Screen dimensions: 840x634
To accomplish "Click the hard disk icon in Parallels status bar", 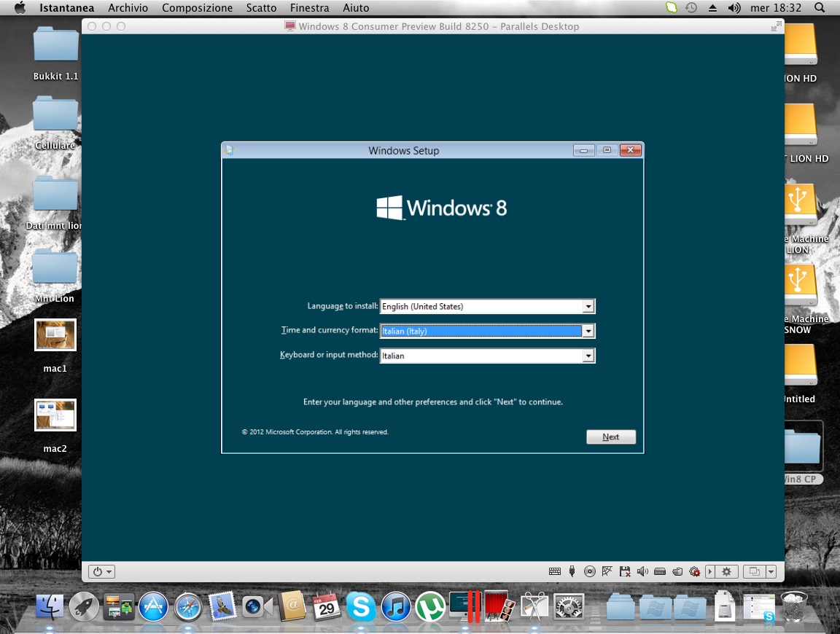I will click(x=660, y=571).
